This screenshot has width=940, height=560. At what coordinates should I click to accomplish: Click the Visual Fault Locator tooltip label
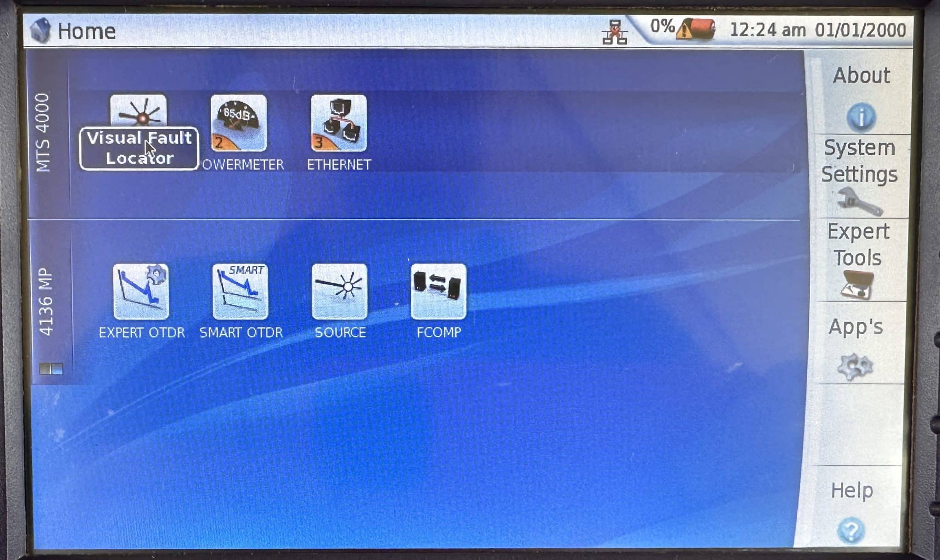139,148
